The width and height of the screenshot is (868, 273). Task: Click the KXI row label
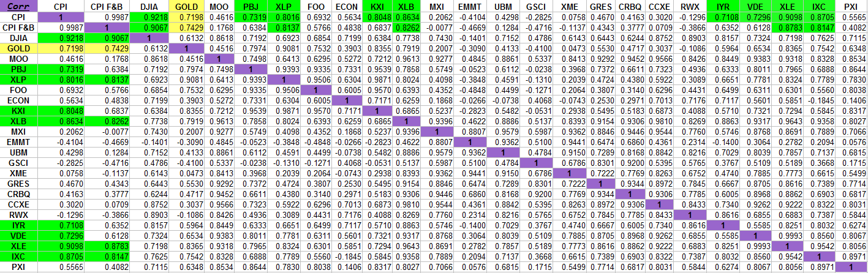[18, 111]
